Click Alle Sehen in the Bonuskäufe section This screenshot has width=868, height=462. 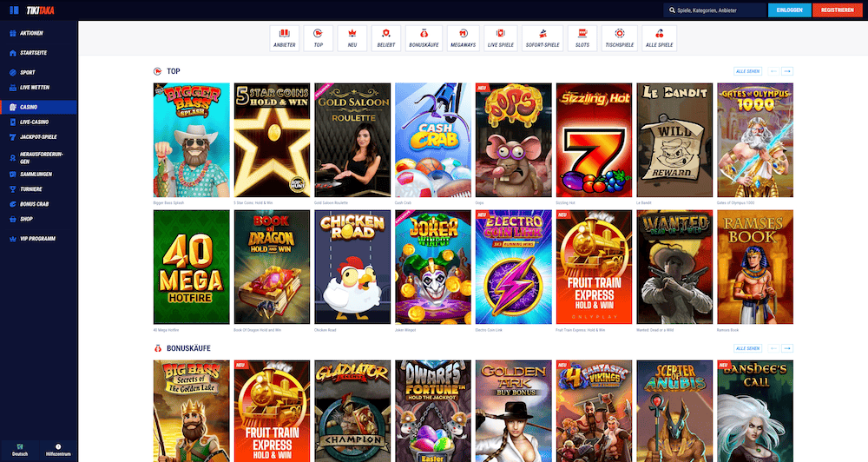747,348
